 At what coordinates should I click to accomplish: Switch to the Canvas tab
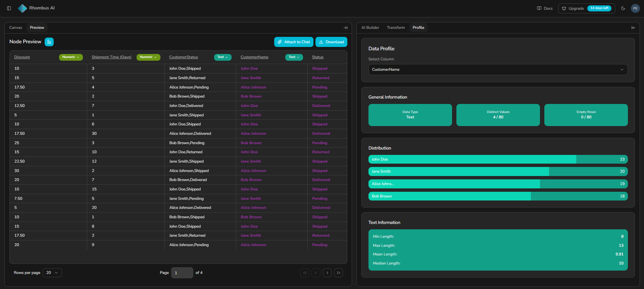(16, 27)
